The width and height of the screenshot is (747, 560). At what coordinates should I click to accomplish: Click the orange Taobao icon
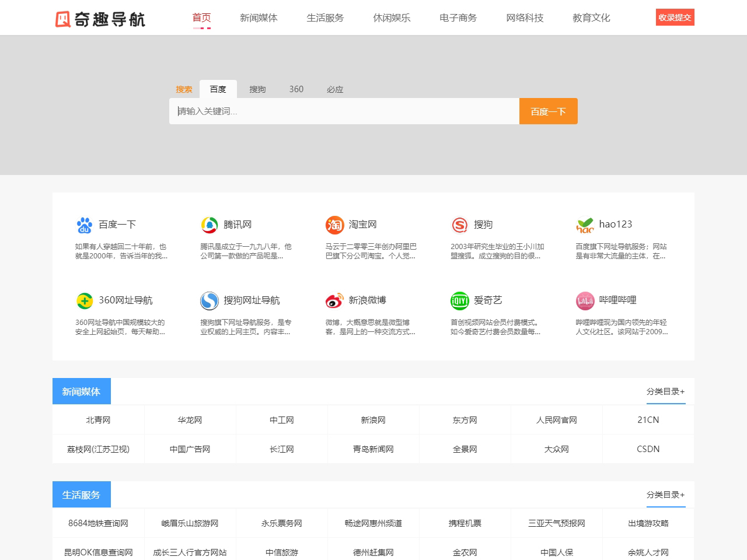click(334, 225)
